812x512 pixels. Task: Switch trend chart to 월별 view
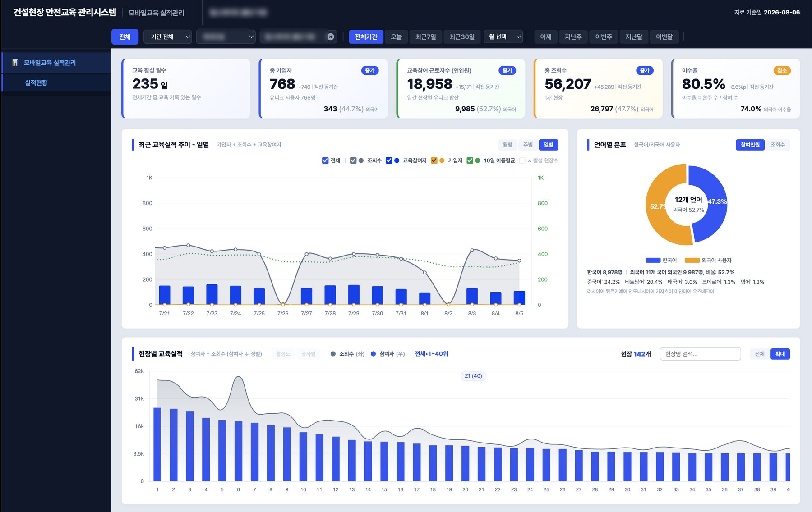507,145
